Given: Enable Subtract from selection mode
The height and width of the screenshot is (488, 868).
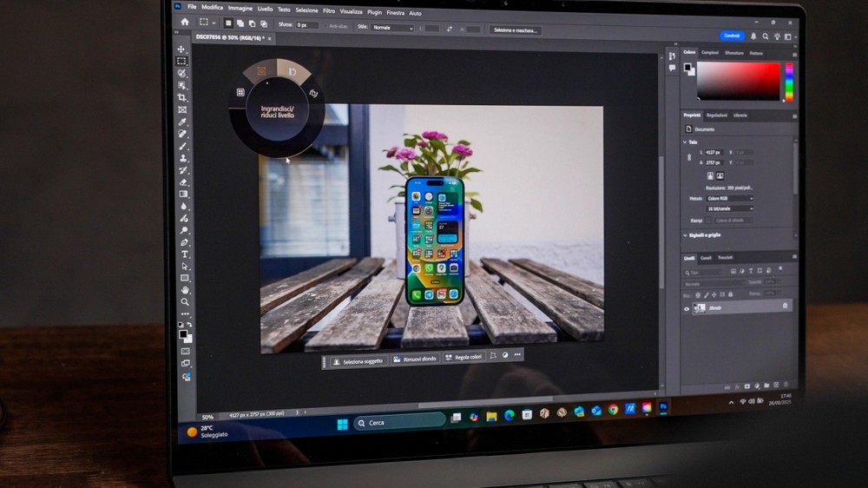Looking at the screenshot, I should pyautogui.click(x=252, y=23).
